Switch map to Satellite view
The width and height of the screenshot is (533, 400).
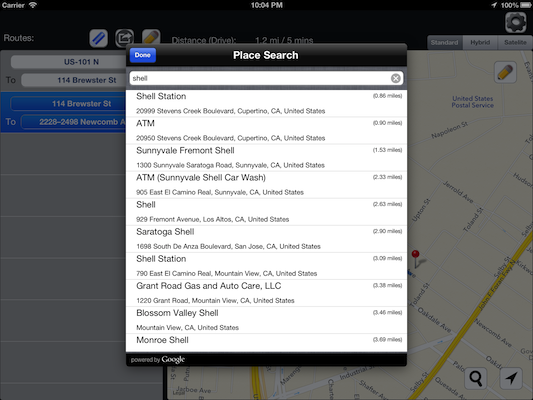coord(515,42)
